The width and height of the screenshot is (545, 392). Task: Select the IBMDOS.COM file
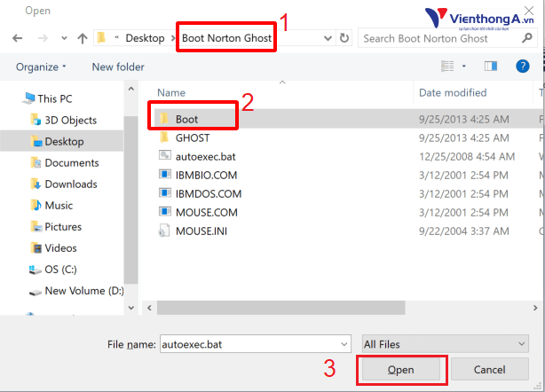pos(209,193)
